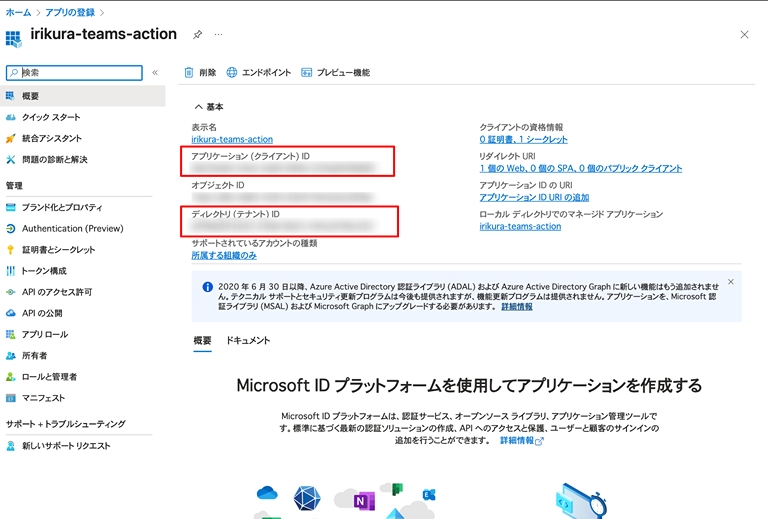This screenshot has height=519, width=768.
Task: Open the more options ellipsis menu
Action: tap(218, 34)
